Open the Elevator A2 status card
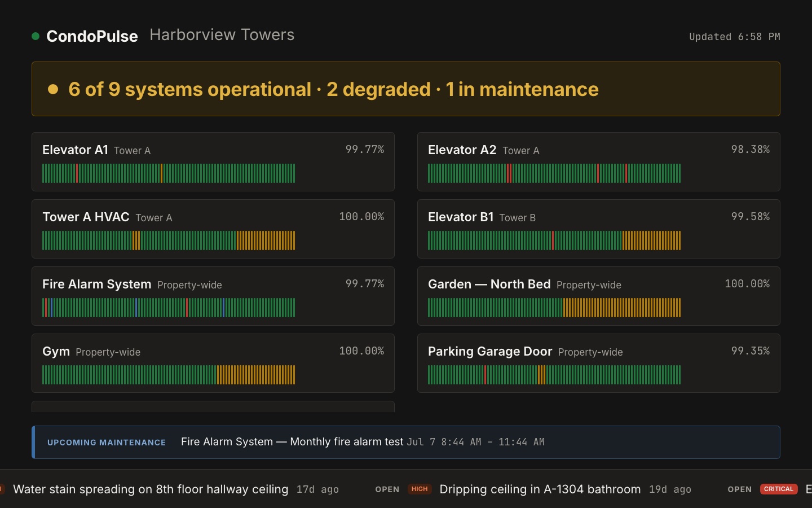The height and width of the screenshot is (508, 812). (x=599, y=161)
